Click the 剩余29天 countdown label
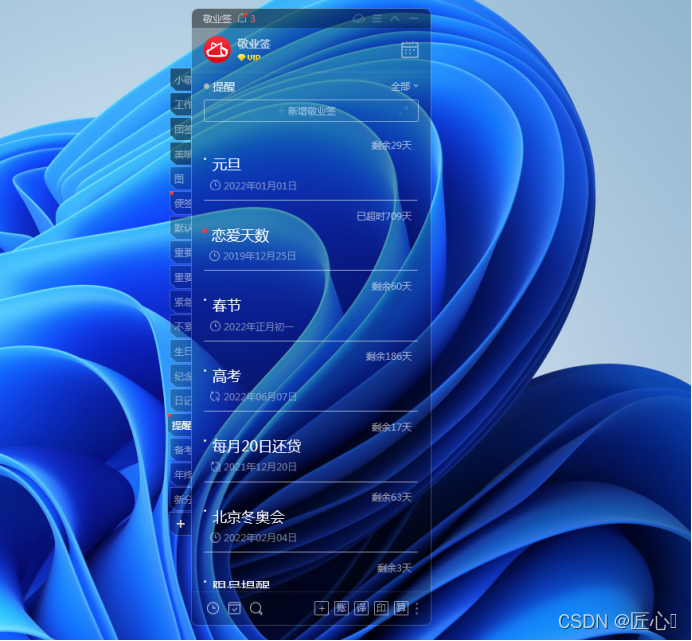The height and width of the screenshot is (641, 692). point(391,145)
